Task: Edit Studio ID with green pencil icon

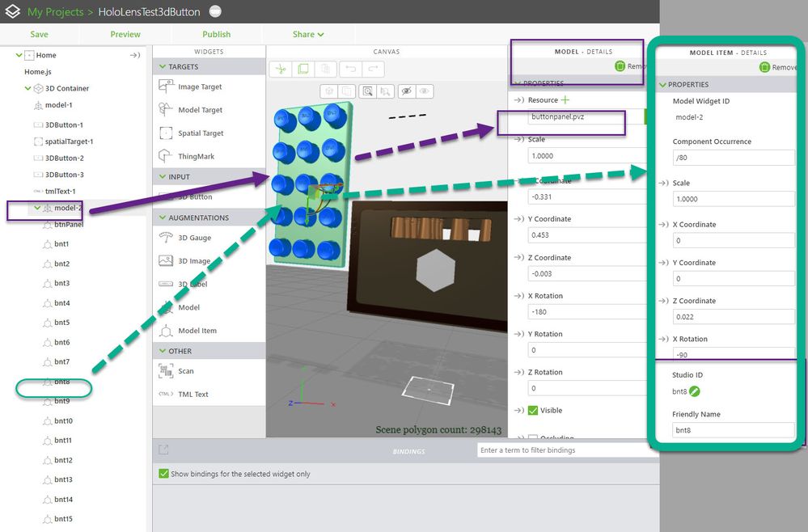Action: (695, 391)
